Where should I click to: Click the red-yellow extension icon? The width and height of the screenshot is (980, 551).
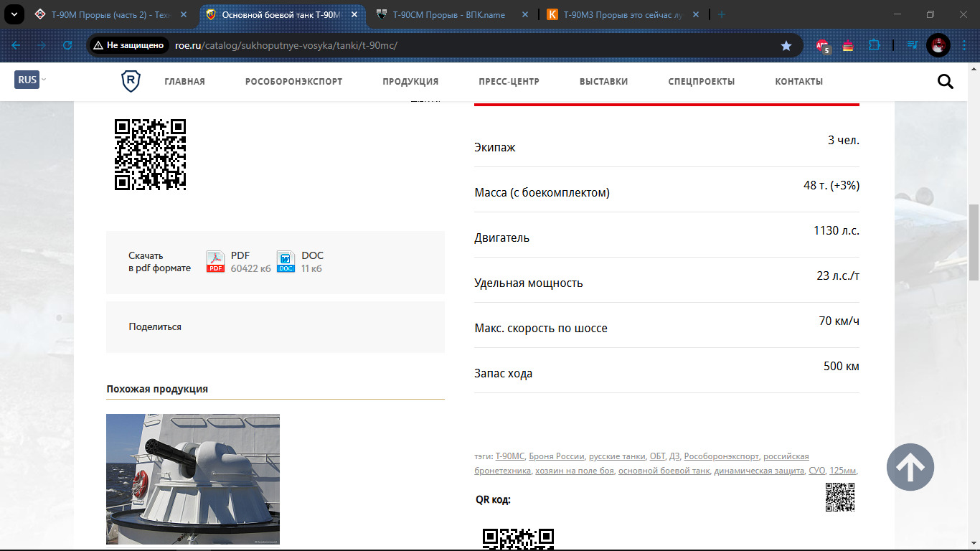click(x=848, y=45)
